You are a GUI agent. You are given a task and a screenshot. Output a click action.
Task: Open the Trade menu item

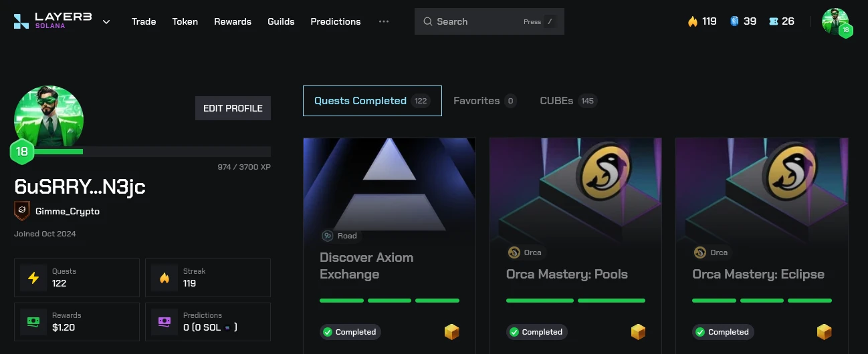144,21
